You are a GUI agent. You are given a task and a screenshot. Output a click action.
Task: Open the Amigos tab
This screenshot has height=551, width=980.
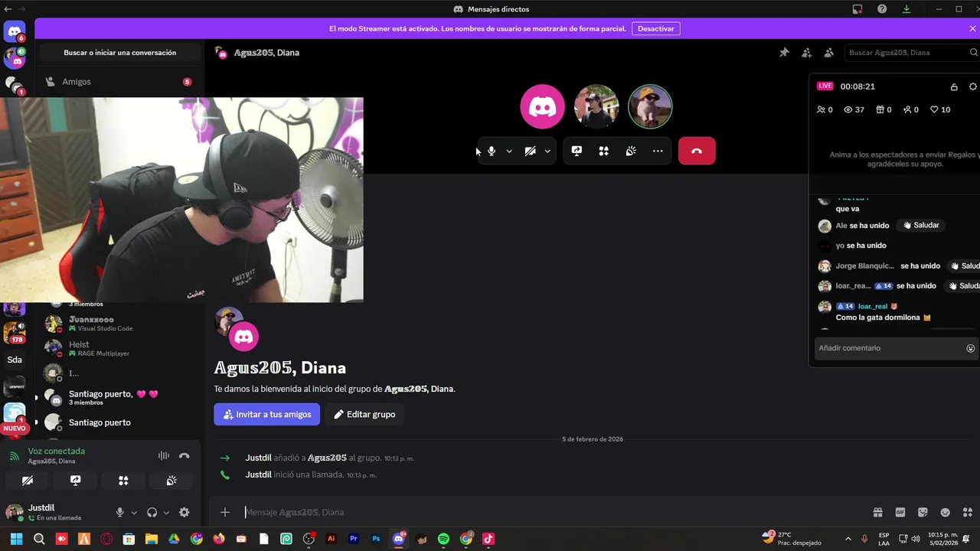[x=119, y=81]
